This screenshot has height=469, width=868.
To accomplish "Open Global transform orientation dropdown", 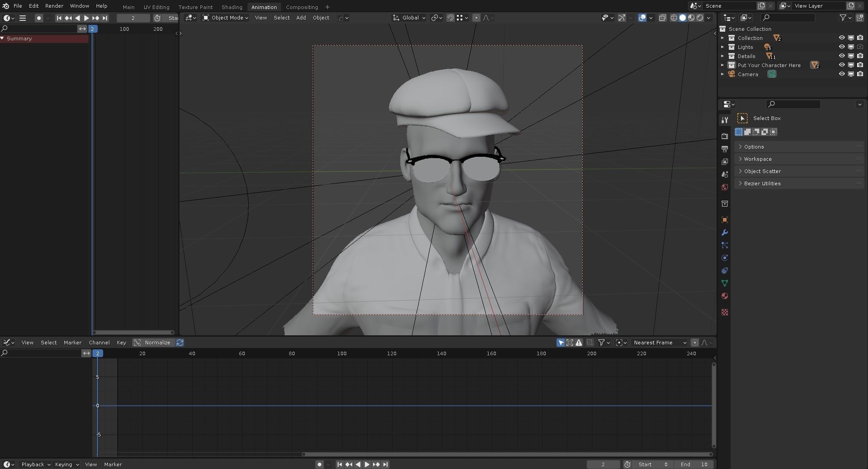I will [409, 18].
